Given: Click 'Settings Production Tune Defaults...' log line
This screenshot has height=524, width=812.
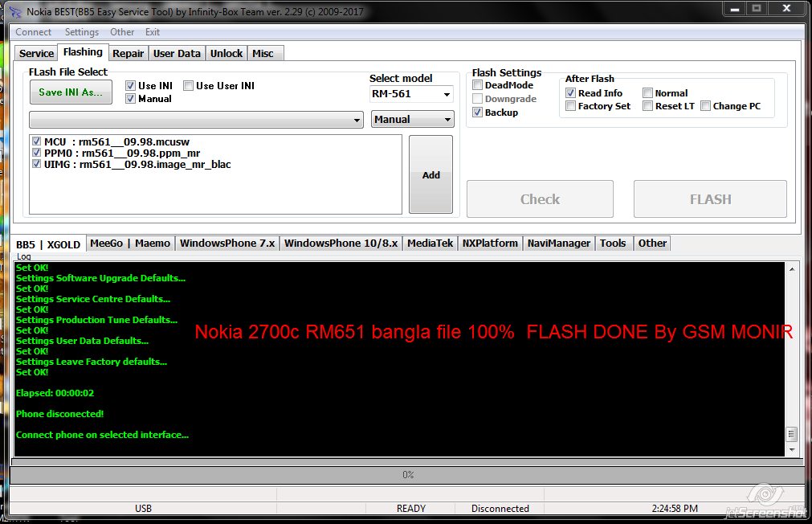Looking at the screenshot, I should click(x=96, y=320).
